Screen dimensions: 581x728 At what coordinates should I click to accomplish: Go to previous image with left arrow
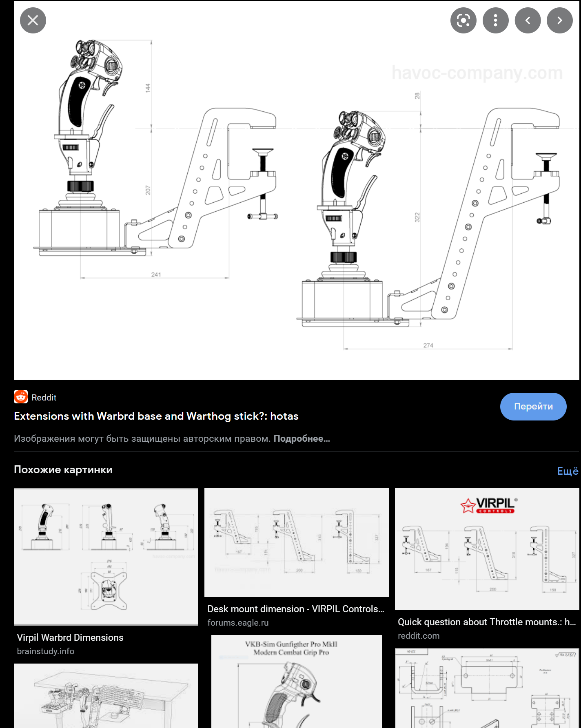tap(528, 20)
